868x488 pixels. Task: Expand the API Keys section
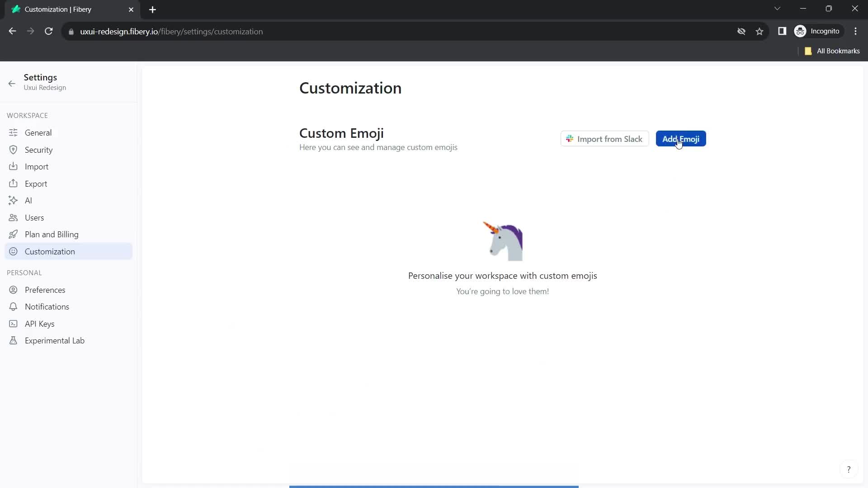(x=39, y=324)
